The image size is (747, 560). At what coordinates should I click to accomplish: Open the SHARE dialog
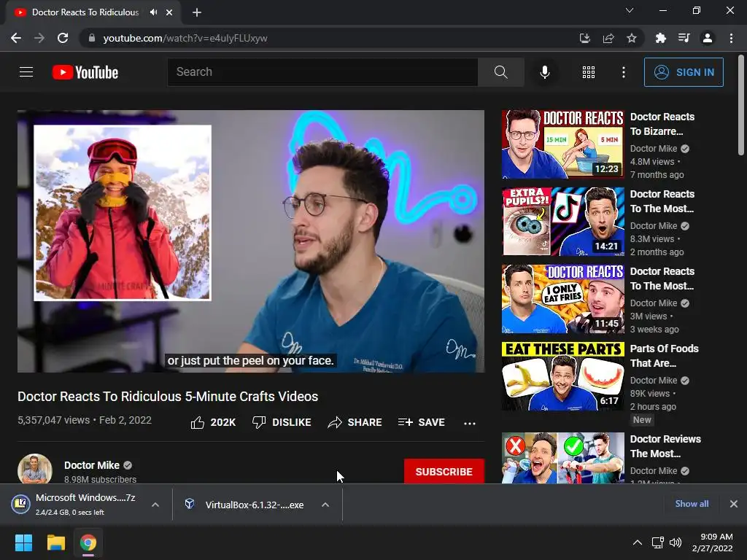click(355, 422)
